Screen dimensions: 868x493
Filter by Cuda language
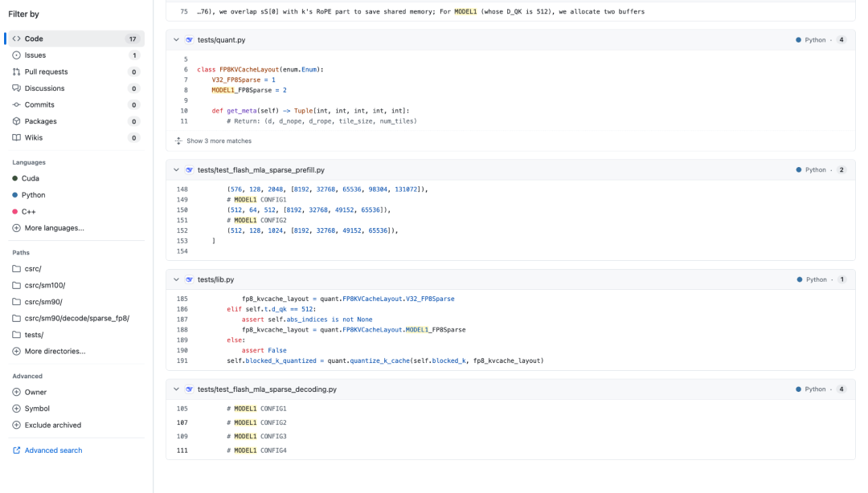coord(31,178)
